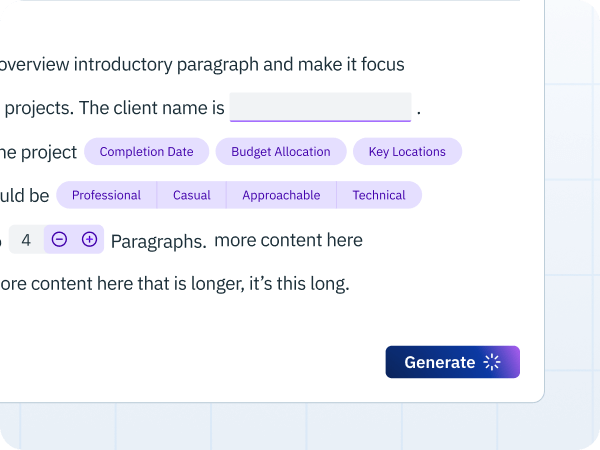Focus the client name input field
The image size is (600, 450).
[320, 107]
